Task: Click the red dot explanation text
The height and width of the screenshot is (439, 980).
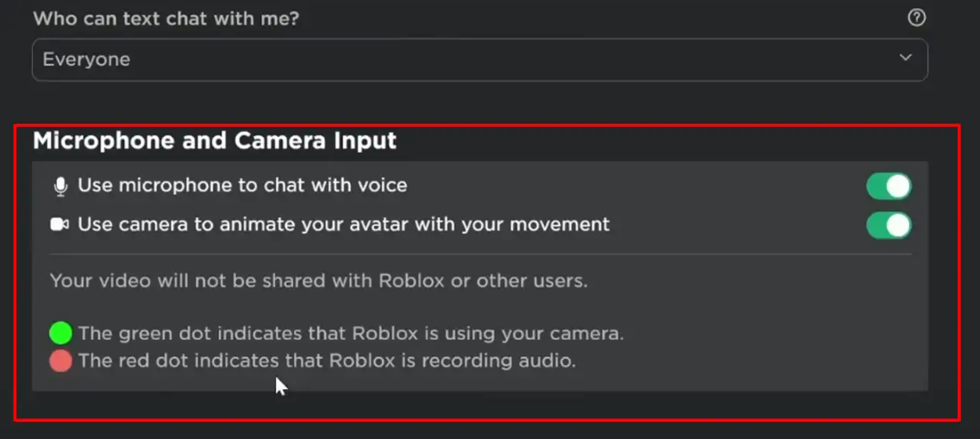Action: [327, 361]
